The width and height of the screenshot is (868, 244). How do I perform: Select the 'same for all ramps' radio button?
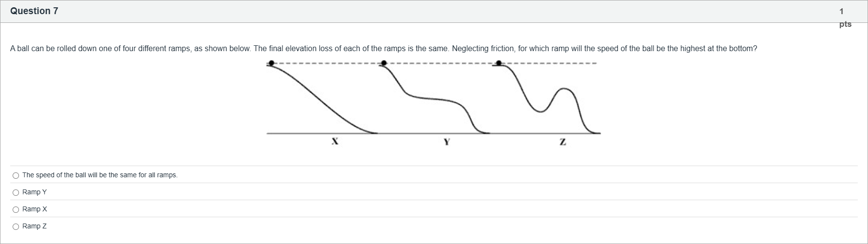tap(16, 175)
